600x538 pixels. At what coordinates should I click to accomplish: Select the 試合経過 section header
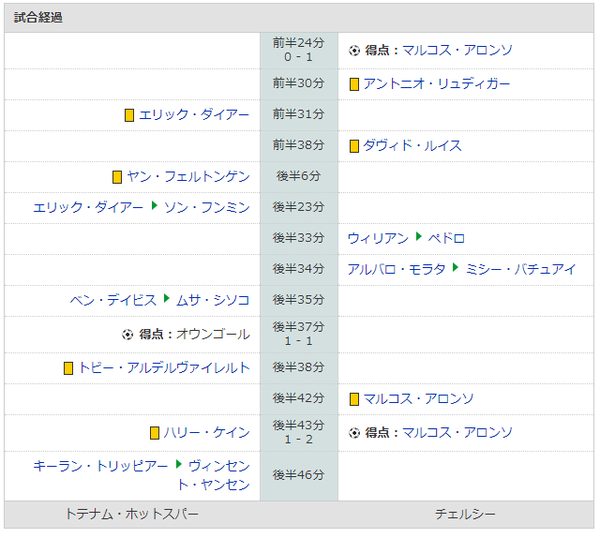[x=299, y=18]
